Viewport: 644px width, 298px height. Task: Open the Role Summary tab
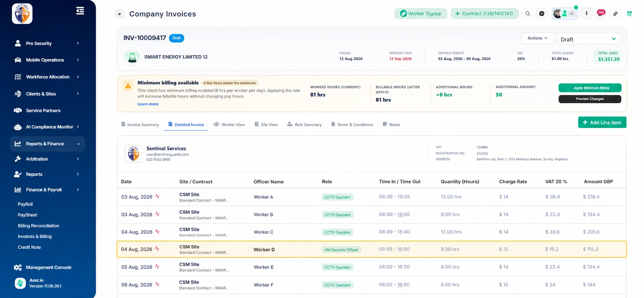304,124
